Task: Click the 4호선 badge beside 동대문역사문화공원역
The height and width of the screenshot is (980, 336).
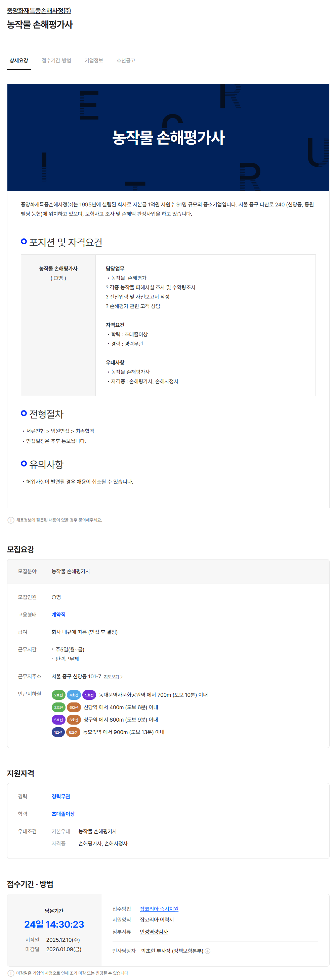Action: (74, 695)
